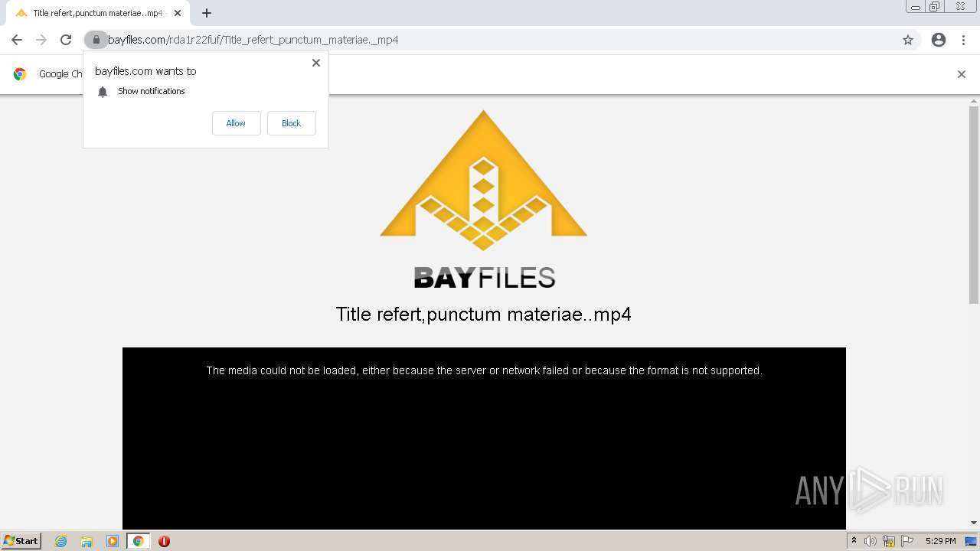Click the file title heading text
Screen dimensions: 980x551
click(x=484, y=315)
